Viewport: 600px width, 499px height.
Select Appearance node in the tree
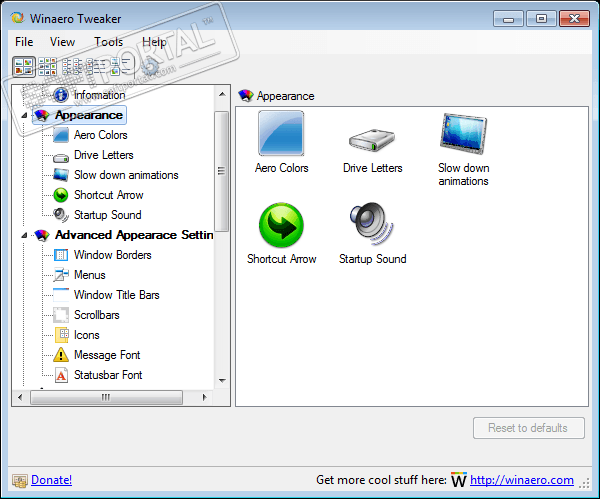pos(89,115)
